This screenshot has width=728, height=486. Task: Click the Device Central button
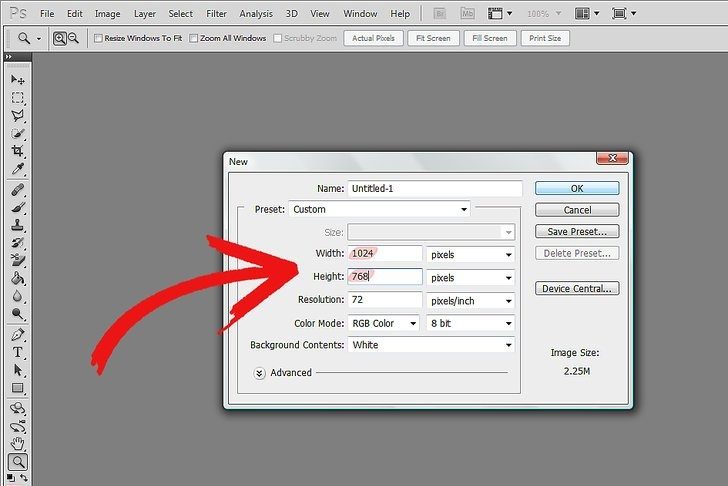(577, 289)
